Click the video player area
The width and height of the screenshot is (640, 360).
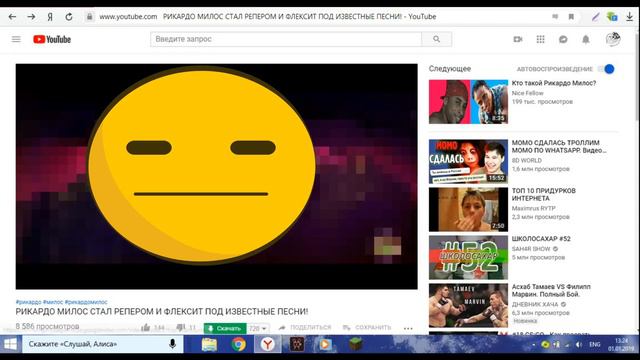point(216,176)
